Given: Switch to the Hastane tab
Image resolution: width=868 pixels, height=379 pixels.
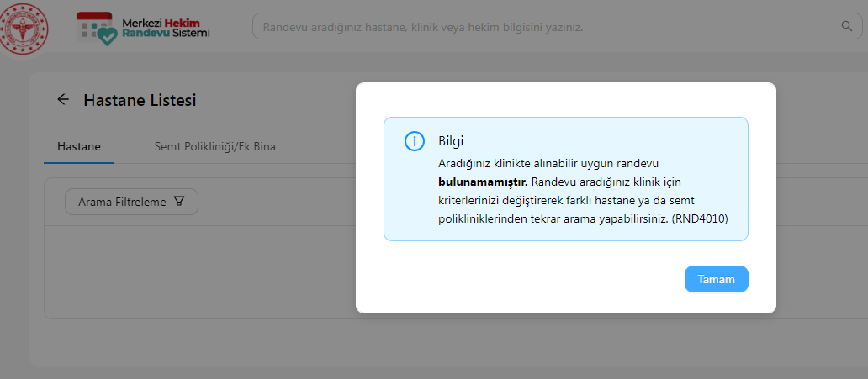Looking at the screenshot, I should [79, 146].
